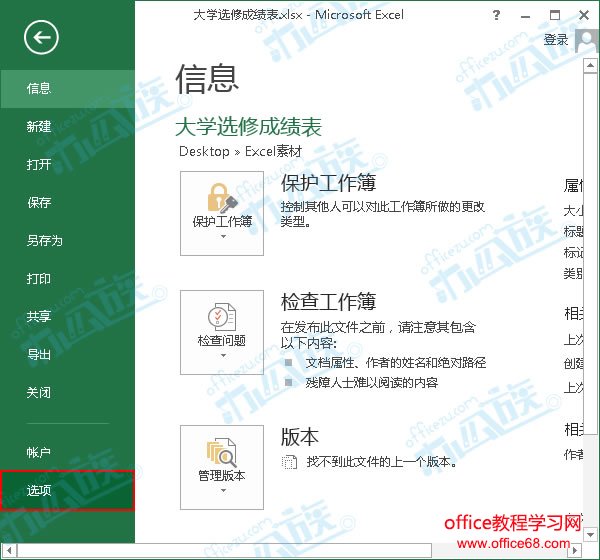This screenshot has height=560, width=600.
Task: Select the 新建 menu item
Action: [x=67, y=126]
